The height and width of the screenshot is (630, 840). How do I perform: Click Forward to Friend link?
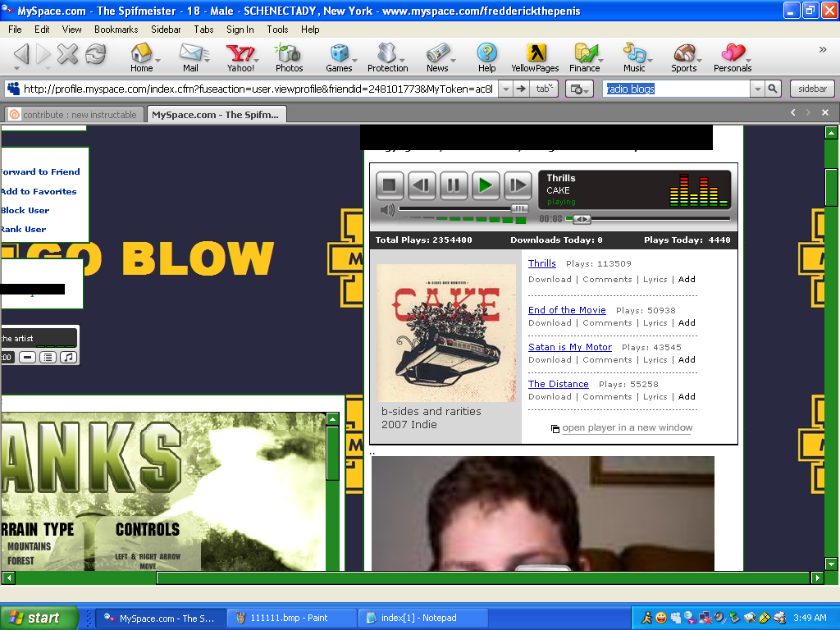pyautogui.click(x=40, y=171)
